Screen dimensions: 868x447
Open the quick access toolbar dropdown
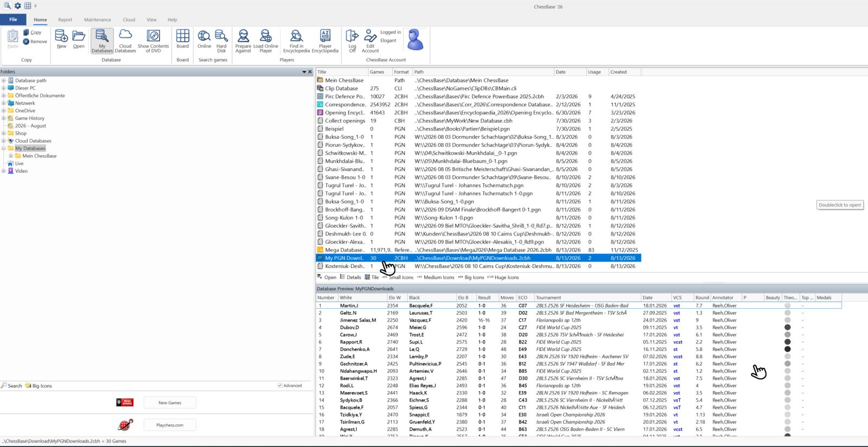[x=36, y=6]
